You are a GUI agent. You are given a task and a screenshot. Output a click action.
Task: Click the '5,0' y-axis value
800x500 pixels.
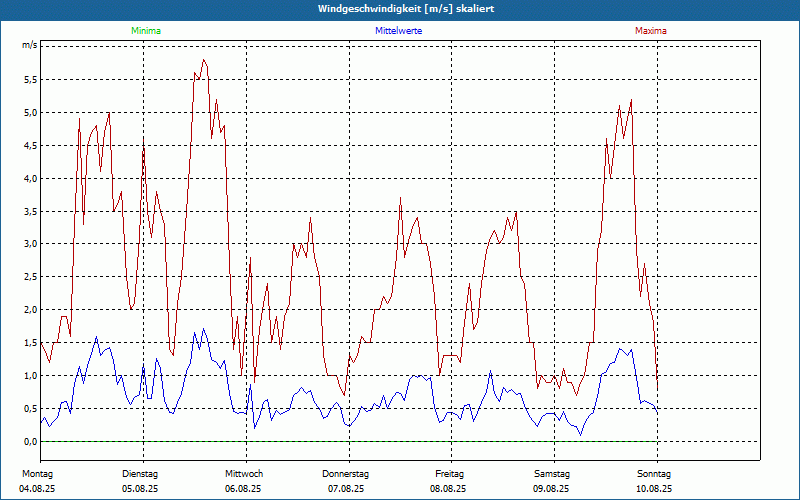pos(31,113)
